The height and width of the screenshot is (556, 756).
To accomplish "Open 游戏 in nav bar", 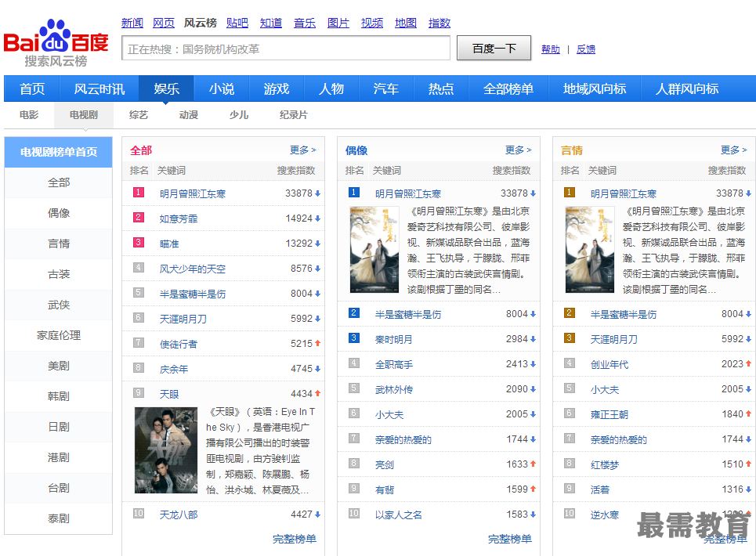I will point(277,88).
